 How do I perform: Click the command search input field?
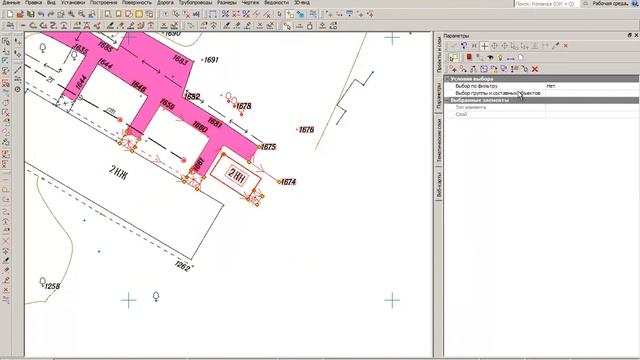click(x=546, y=3)
